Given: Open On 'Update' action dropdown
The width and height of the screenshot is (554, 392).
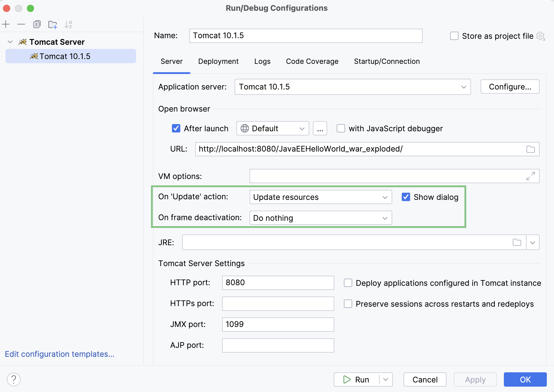Looking at the screenshot, I should click(321, 197).
